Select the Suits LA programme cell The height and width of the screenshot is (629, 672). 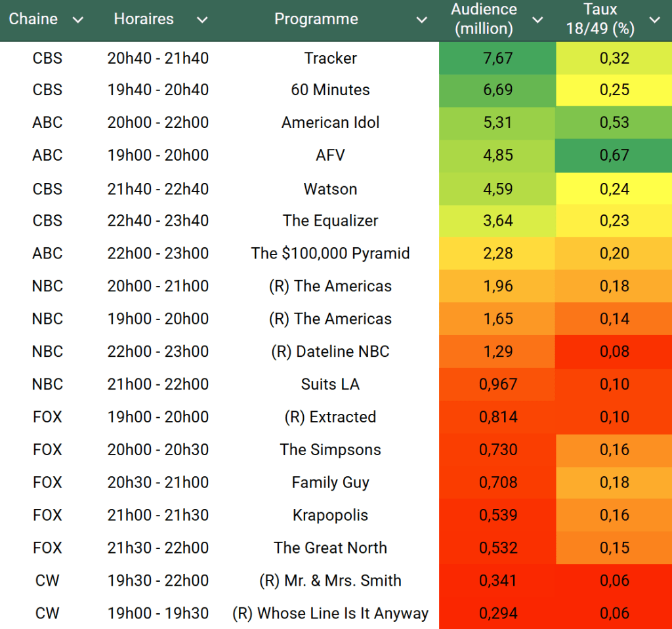click(x=330, y=384)
